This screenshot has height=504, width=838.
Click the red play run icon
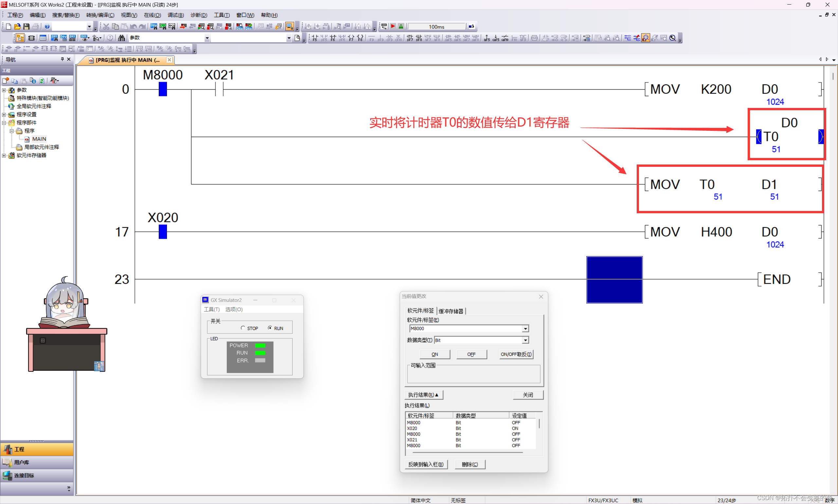[393, 26]
